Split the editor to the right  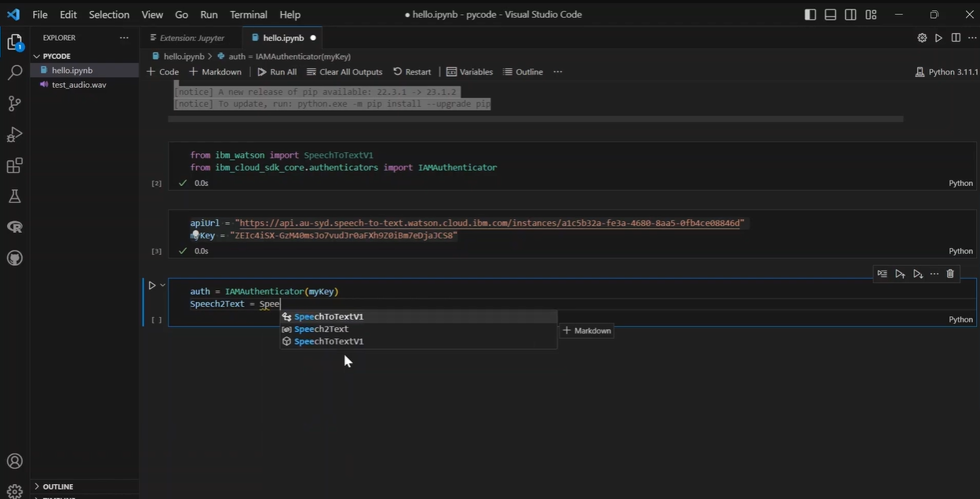point(956,38)
